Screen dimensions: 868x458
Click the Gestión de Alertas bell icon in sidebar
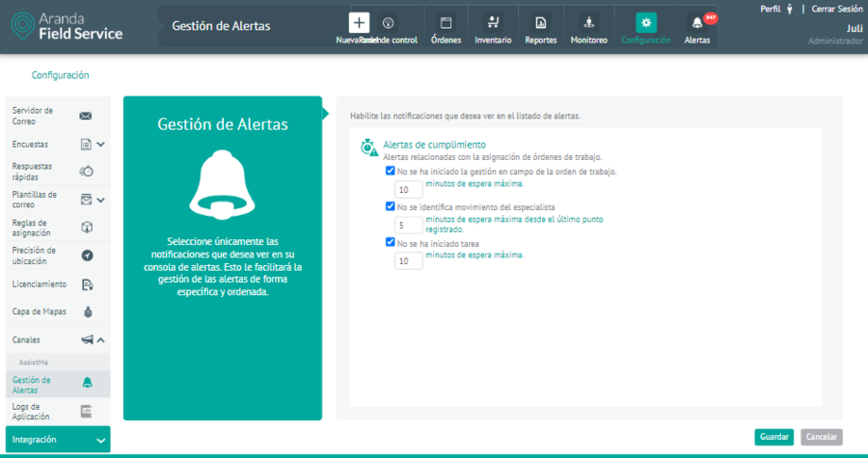tap(87, 382)
